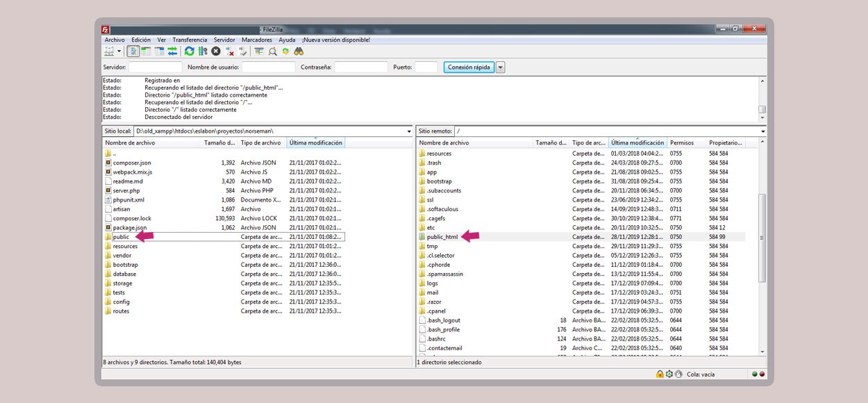Viewport: 868px width, 403px height.
Task: Expand the Sitio local path dropdown
Action: tap(409, 131)
